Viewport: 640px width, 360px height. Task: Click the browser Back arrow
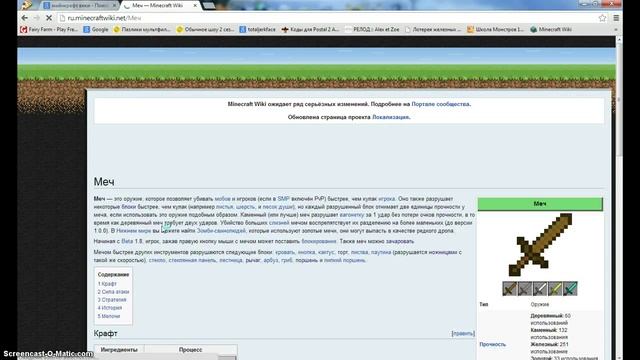(24, 18)
